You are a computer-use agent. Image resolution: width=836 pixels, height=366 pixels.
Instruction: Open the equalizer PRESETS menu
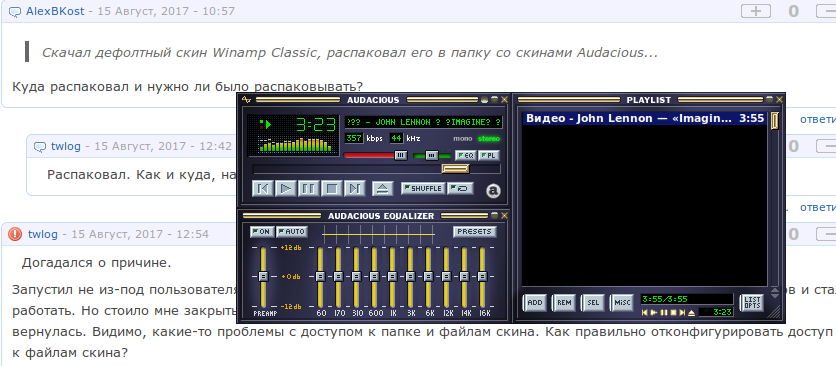[x=475, y=232]
